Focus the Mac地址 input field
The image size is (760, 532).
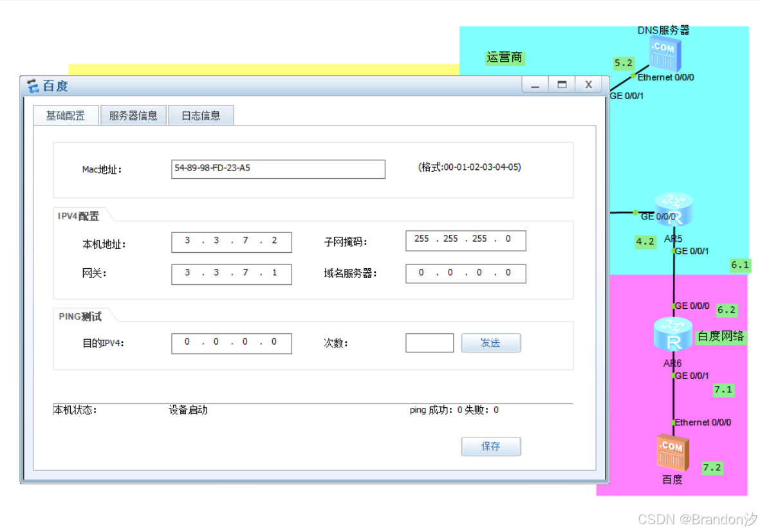click(278, 169)
